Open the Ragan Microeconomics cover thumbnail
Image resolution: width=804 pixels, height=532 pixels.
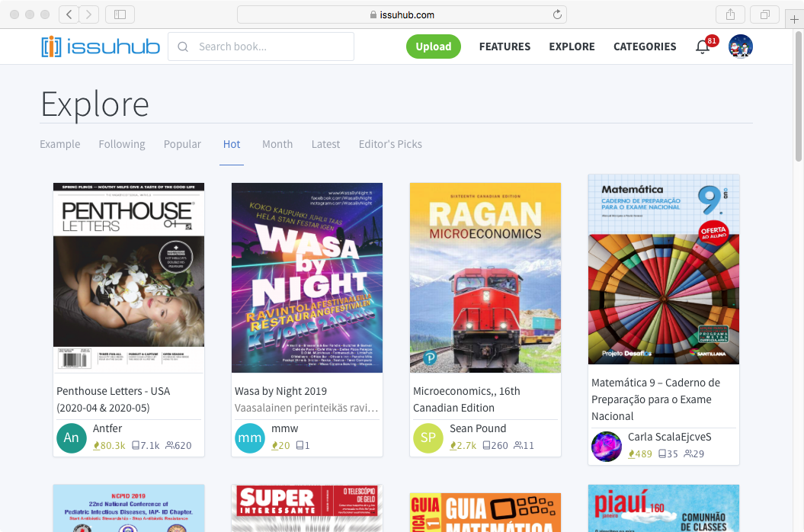tap(485, 277)
